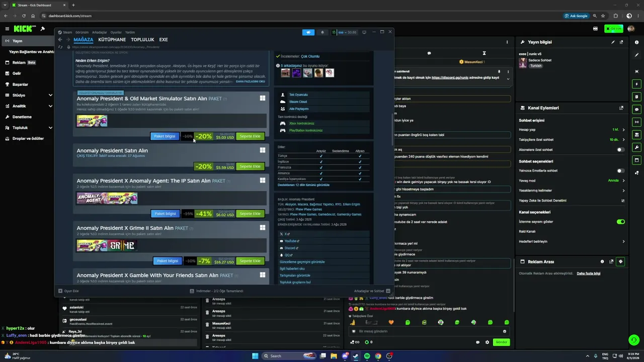Screen dimensions: 644x362
Task: Open Spotify from the taskbar
Action: (x=367, y=356)
